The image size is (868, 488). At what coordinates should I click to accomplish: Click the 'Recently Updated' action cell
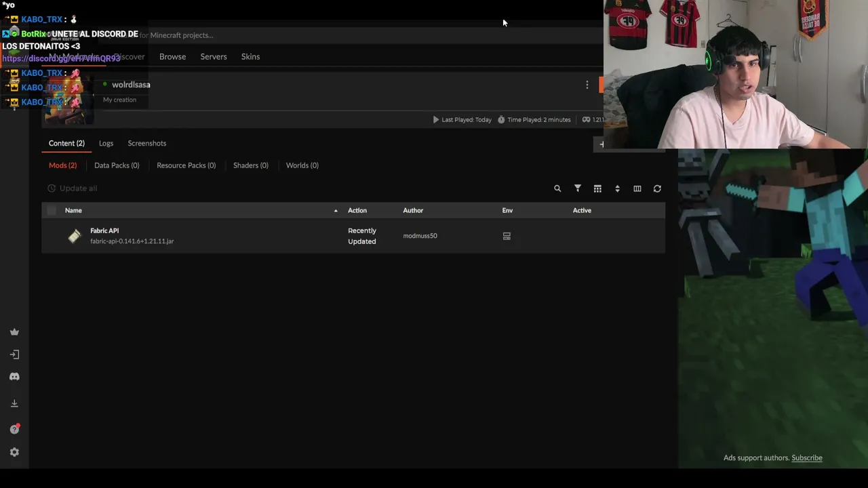[362, 236]
